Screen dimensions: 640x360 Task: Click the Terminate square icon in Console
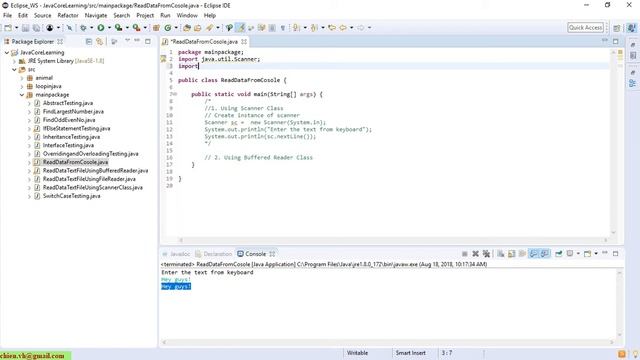pyautogui.click(x=464, y=254)
